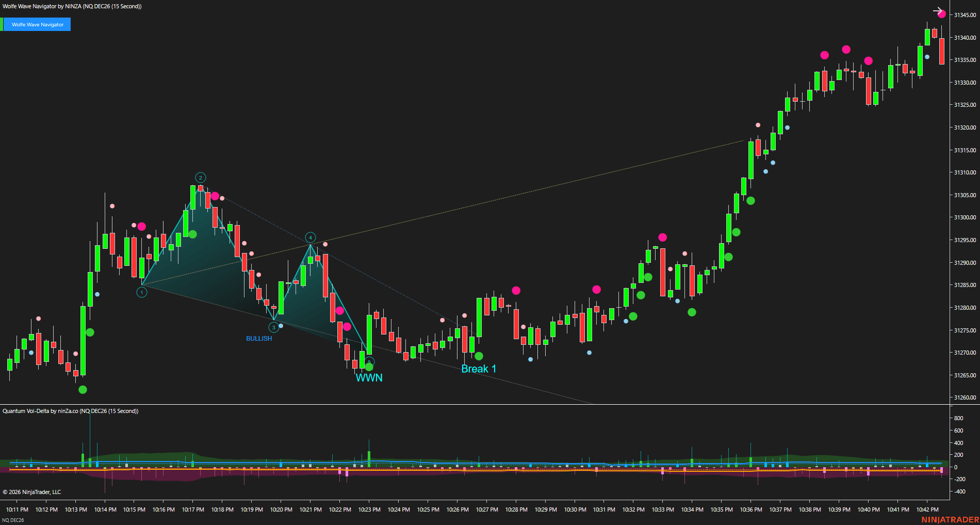Click the 31345.00 price axis label
Screen dimensions: 980x525
965,15
